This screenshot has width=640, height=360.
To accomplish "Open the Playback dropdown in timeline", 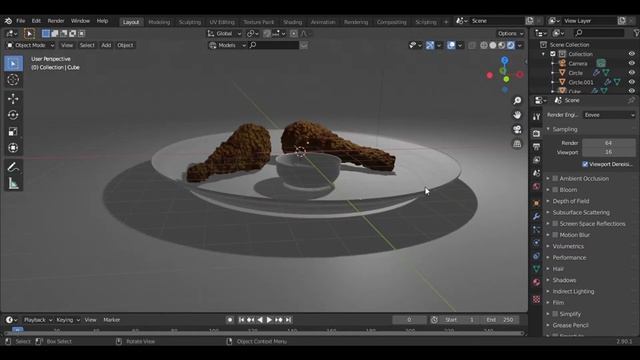I will coord(38,320).
